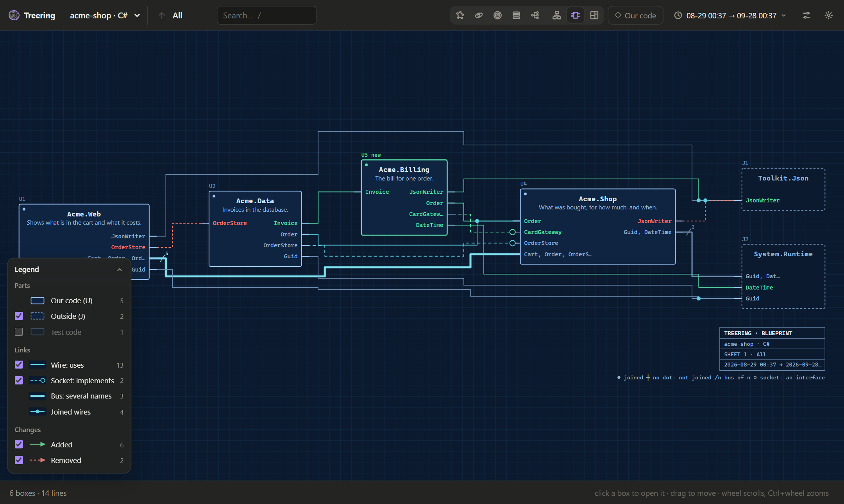Switch to the hierarchy org-chart view
This screenshot has width=844, height=504.
(x=556, y=15)
